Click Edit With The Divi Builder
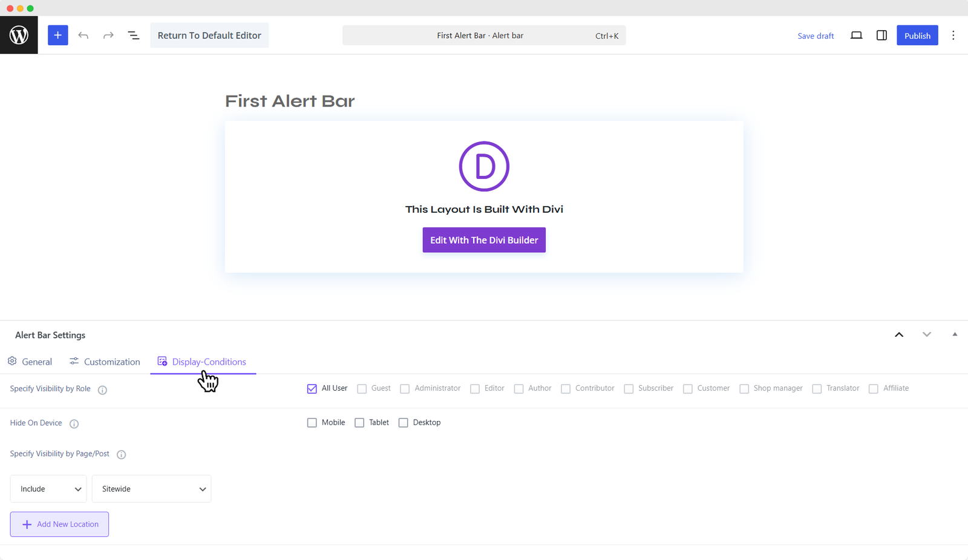The image size is (968, 560). [484, 240]
